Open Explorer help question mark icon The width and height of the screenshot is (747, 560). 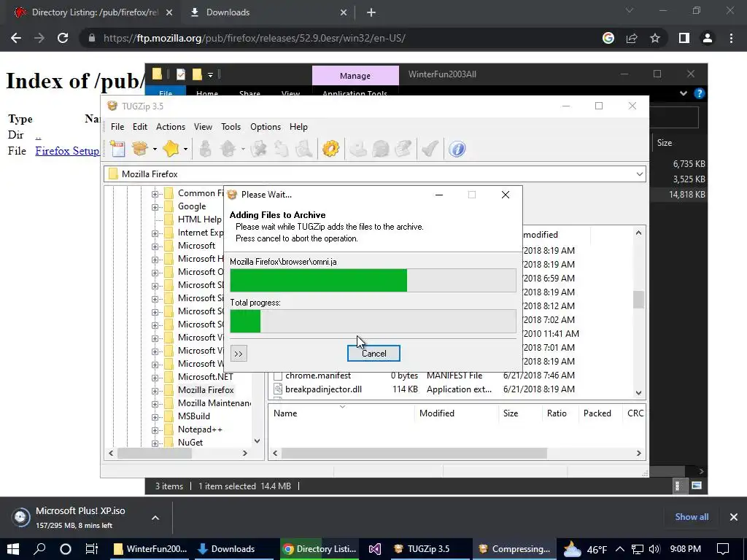(699, 93)
